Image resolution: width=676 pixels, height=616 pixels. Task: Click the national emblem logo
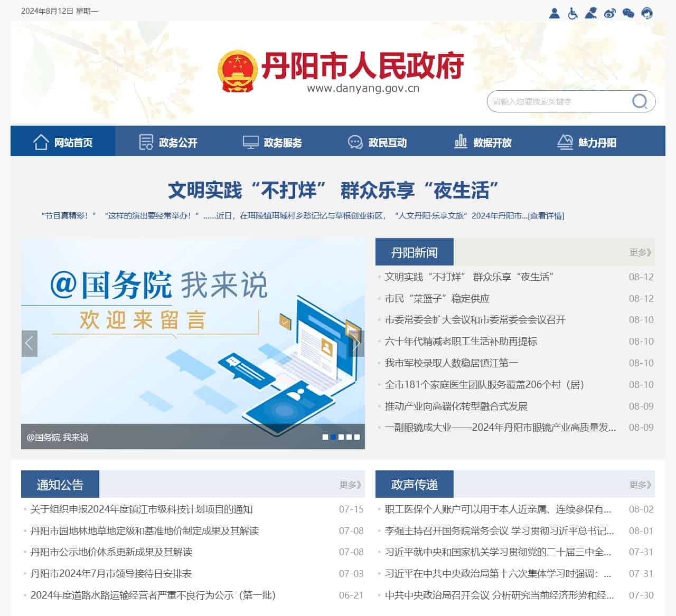(x=237, y=71)
